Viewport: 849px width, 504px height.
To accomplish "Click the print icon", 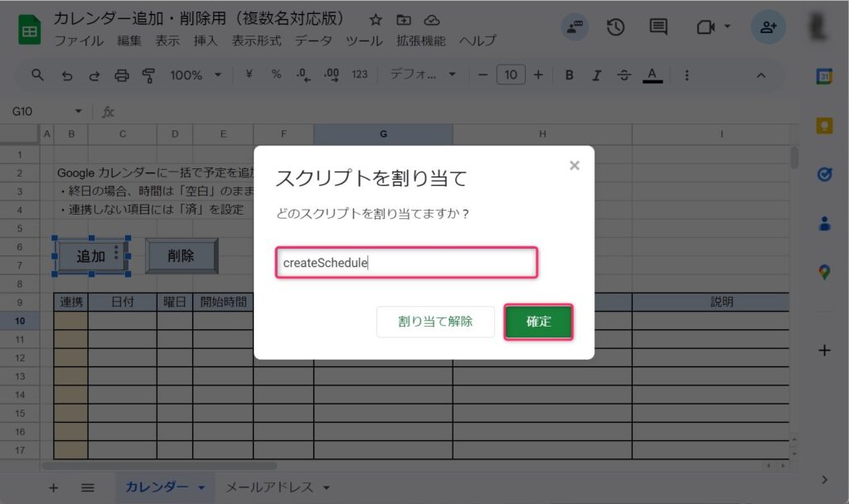I will (122, 75).
